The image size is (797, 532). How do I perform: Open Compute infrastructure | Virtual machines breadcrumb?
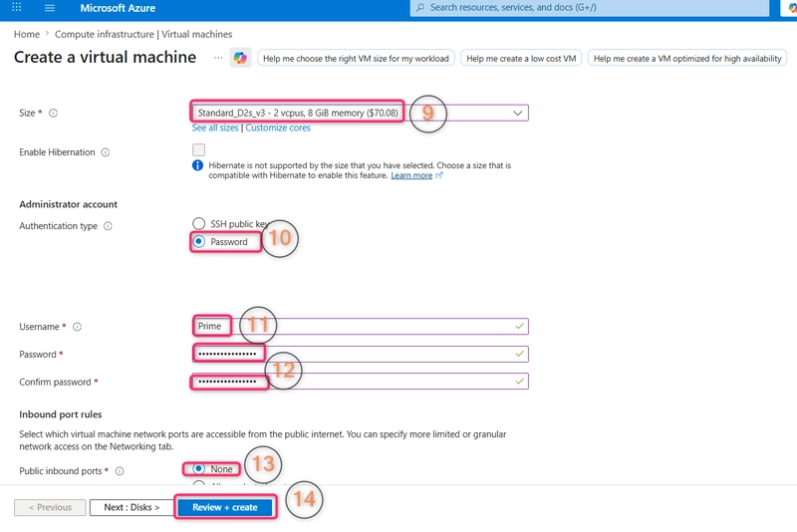[x=143, y=34]
